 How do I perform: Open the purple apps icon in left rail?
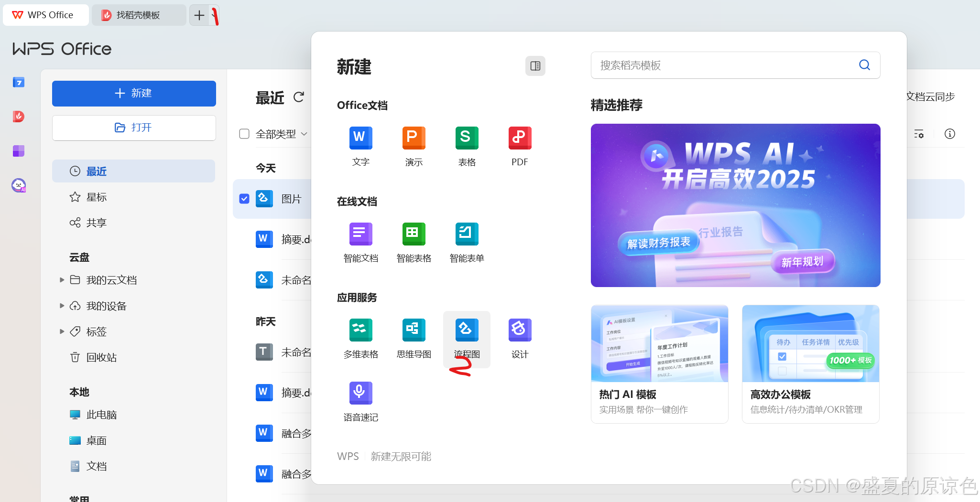(18, 151)
